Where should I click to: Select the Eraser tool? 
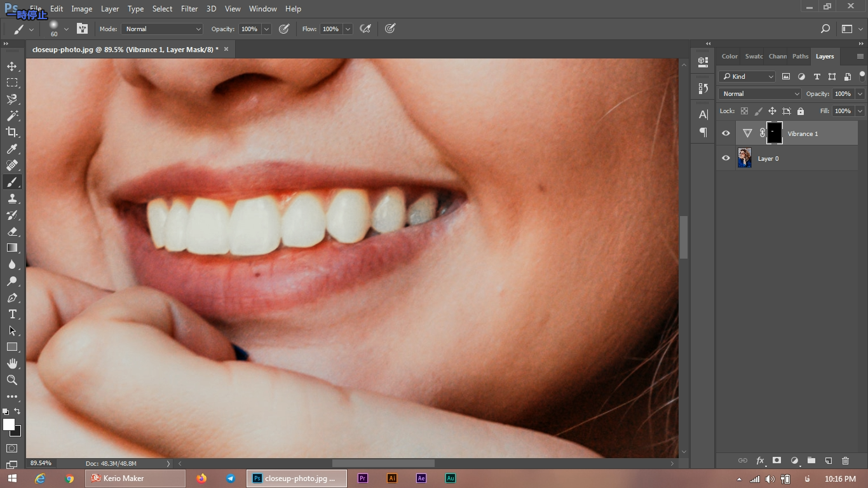click(12, 231)
